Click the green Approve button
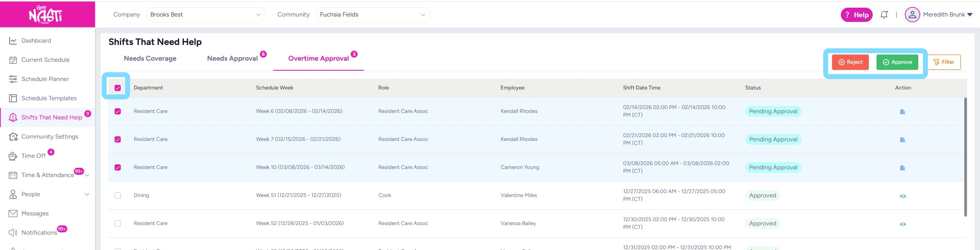 pos(897,62)
